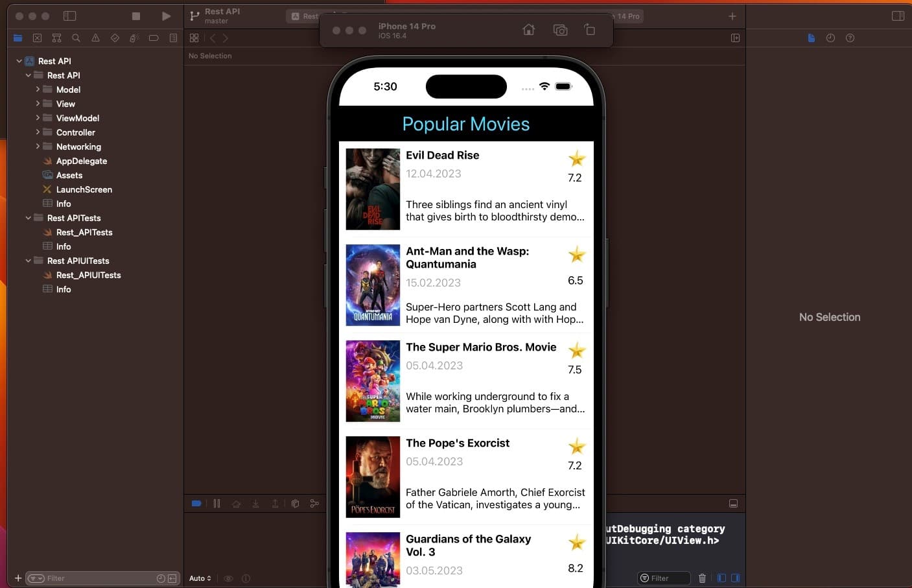Show the Quick Help inspector question icon
Image resolution: width=912 pixels, height=588 pixels.
pos(850,38)
